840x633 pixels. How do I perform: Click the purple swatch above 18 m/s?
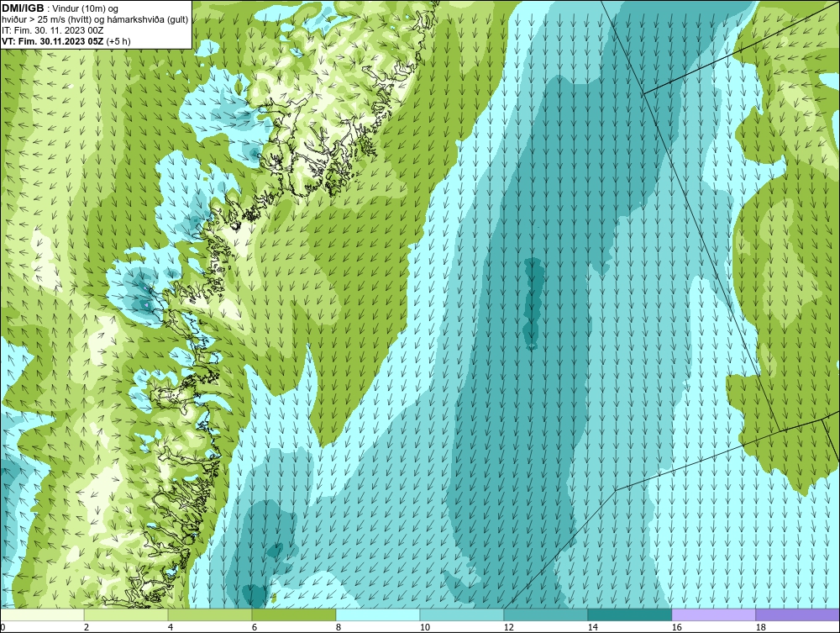pos(797,615)
